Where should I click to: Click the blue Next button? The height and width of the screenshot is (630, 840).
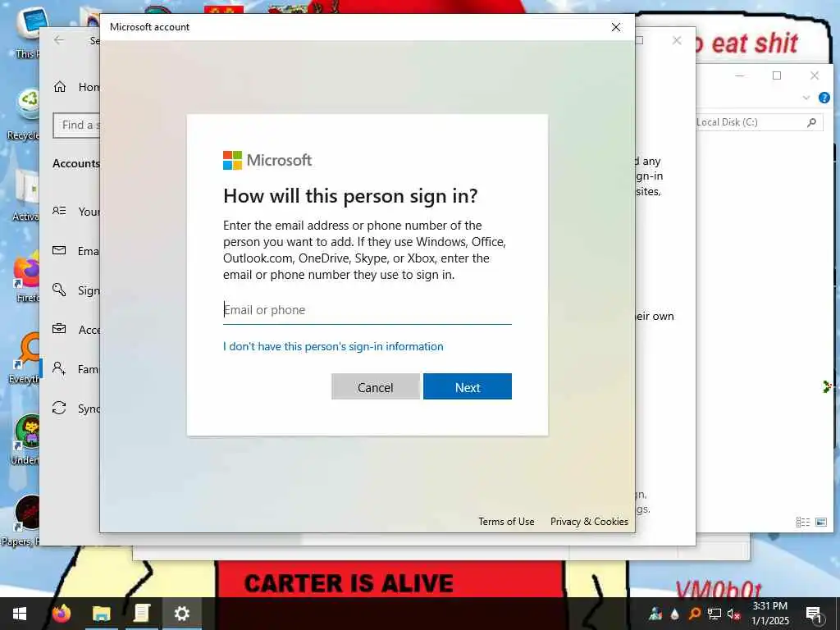467,387
